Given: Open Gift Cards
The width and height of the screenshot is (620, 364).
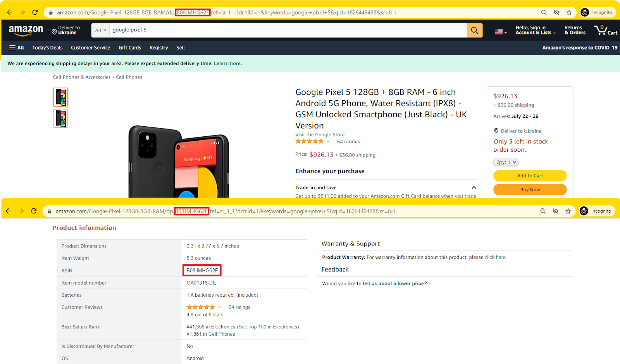Looking at the screenshot, I should pyautogui.click(x=130, y=48).
